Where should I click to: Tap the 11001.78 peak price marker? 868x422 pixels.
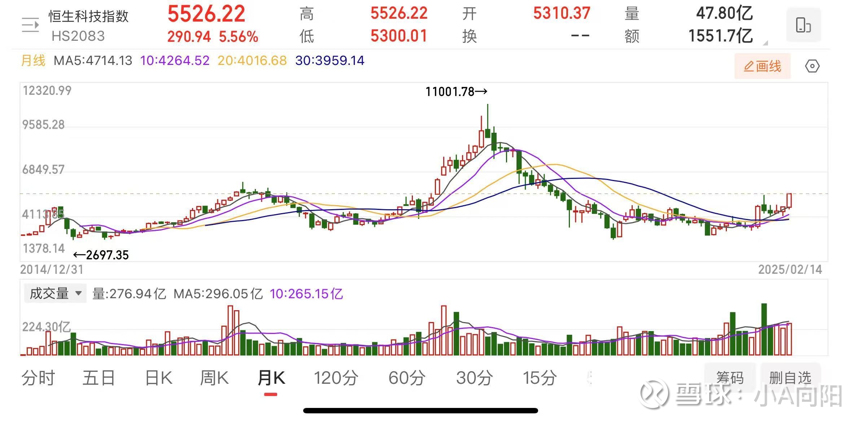[x=455, y=92]
